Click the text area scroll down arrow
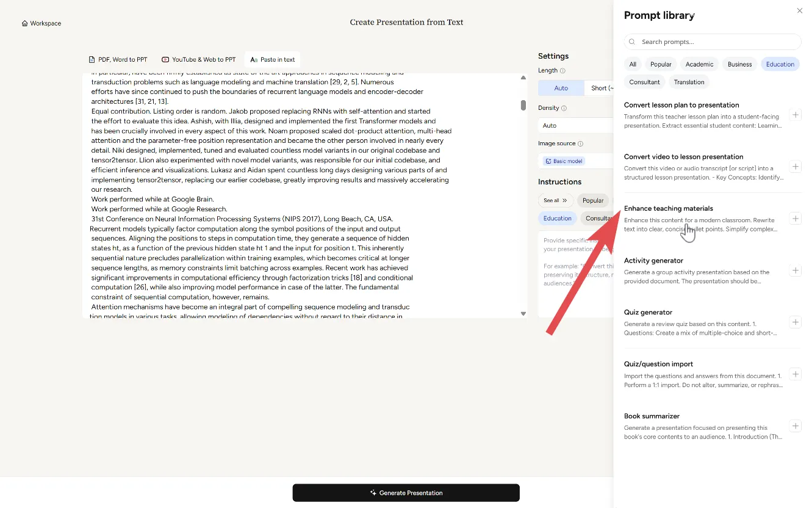Screen dimensions: 812x508 523,313
